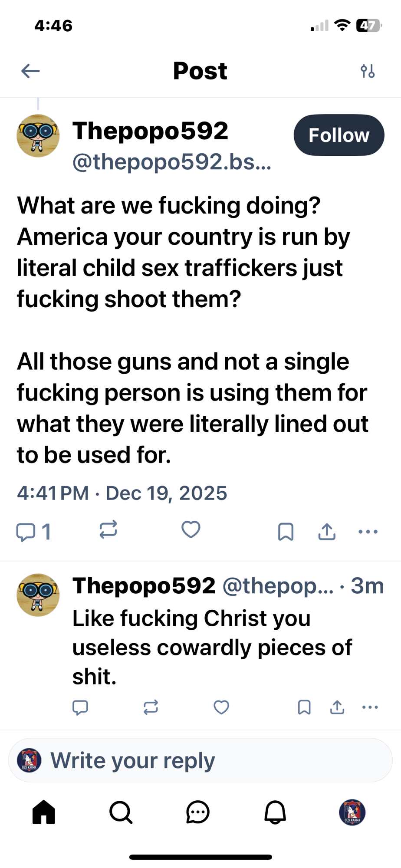The height and width of the screenshot is (868, 401).
Task: Go to the Home tab
Action: tap(44, 812)
